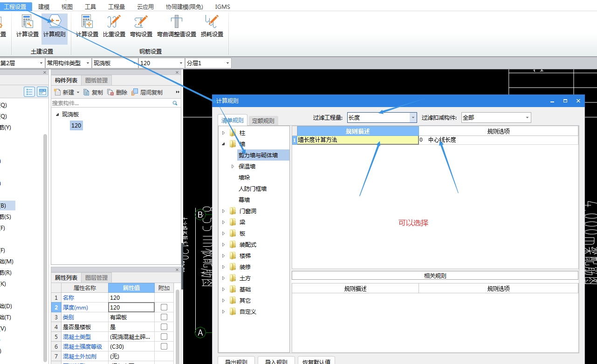Tick the 附加 checkbox for 厚度(mm)

click(164, 307)
